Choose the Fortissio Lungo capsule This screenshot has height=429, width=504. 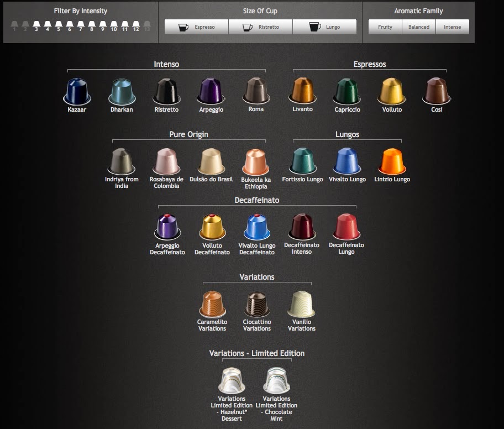[302, 161]
